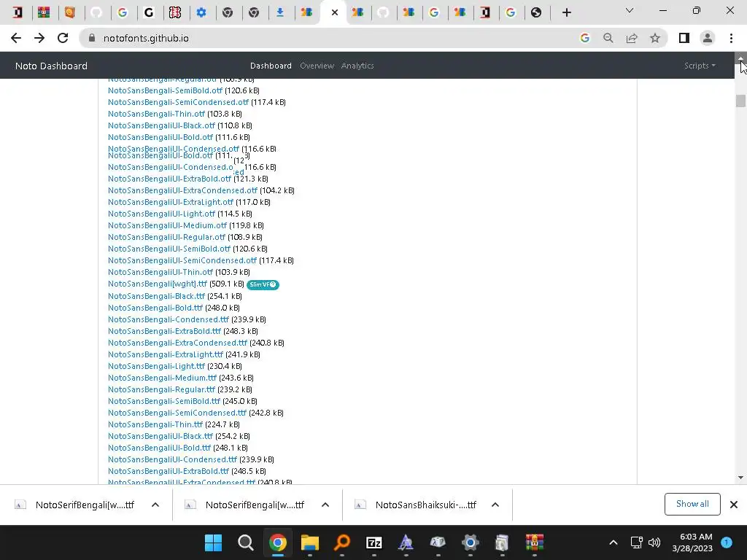Switch to the settings gear browser tab
The image size is (747, 560).
(201, 12)
